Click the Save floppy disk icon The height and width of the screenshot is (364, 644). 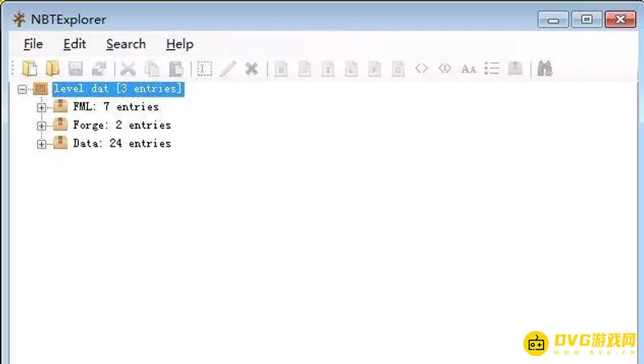76,68
